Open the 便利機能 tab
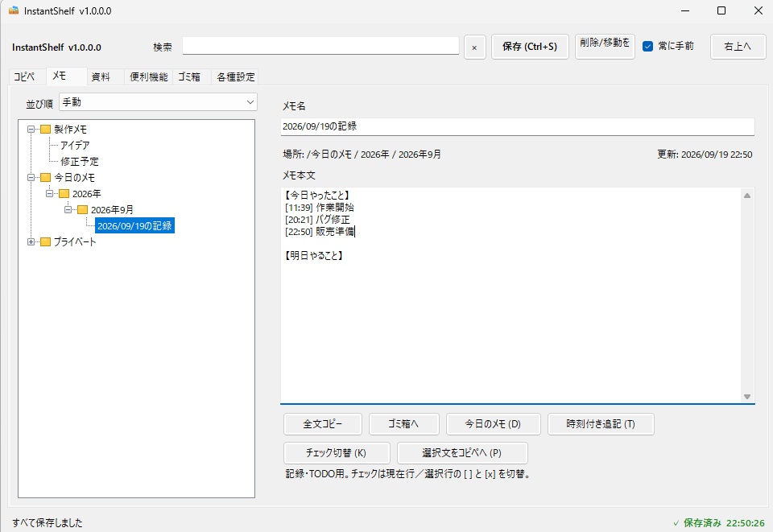Screen dimensions: 773x532 point(148,76)
